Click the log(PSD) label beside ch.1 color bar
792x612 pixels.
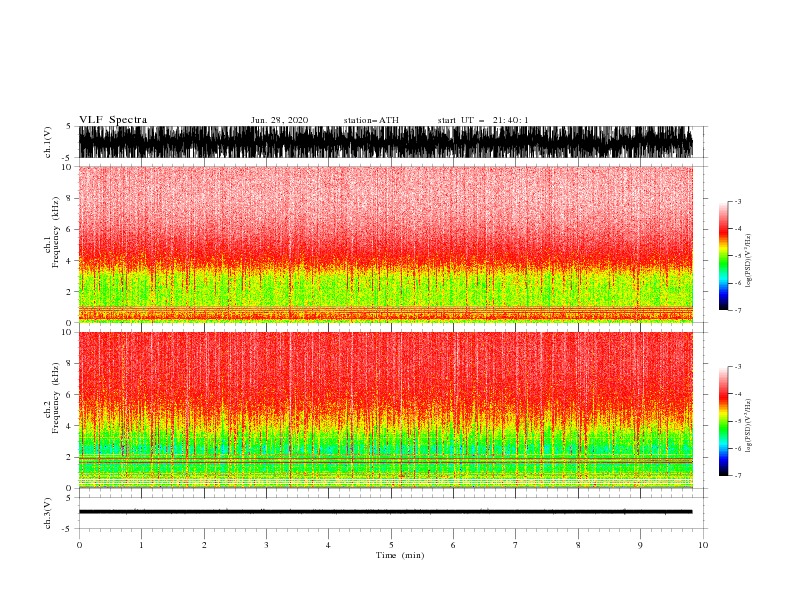(749, 261)
